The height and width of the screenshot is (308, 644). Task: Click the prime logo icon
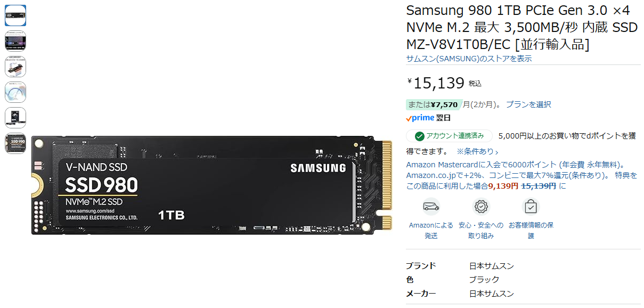click(420, 118)
